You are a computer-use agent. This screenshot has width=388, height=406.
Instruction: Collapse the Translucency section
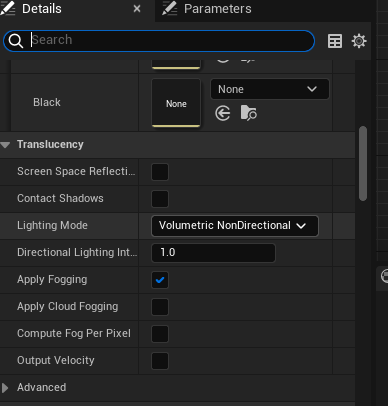pos(5,145)
